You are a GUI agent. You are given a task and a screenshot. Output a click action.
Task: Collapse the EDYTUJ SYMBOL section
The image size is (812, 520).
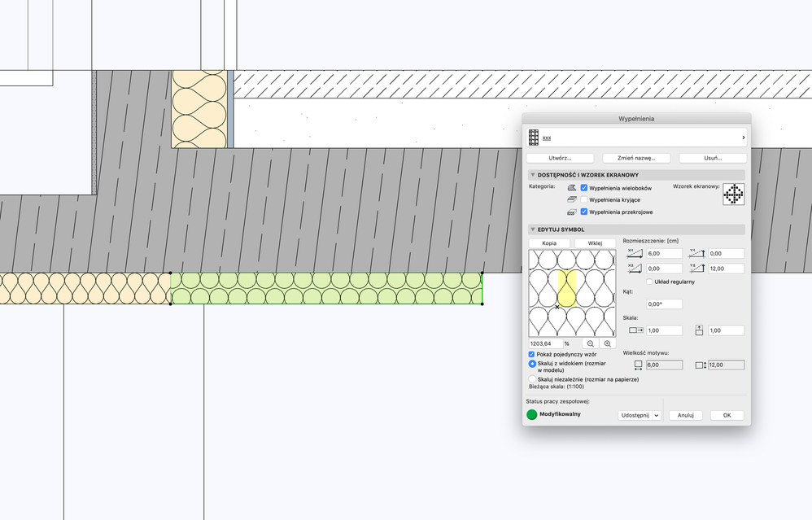pos(532,229)
